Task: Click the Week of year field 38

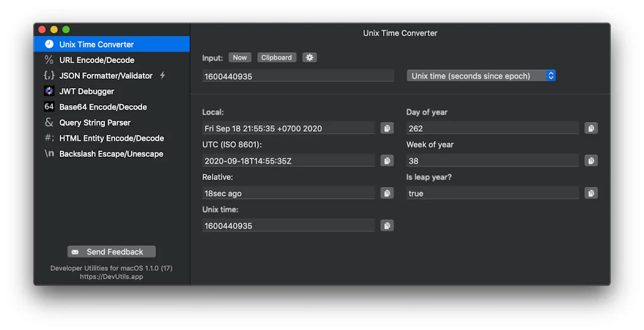Action: pyautogui.click(x=492, y=161)
